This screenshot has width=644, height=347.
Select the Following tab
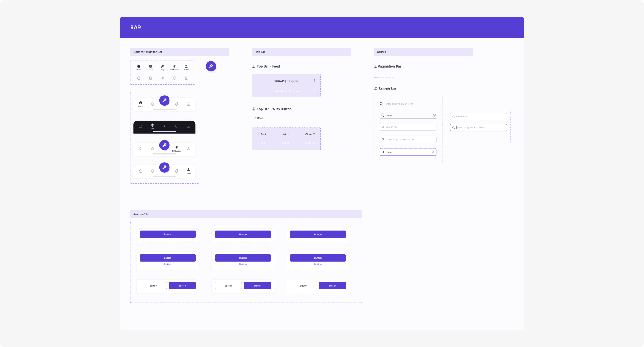coord(280,81)
